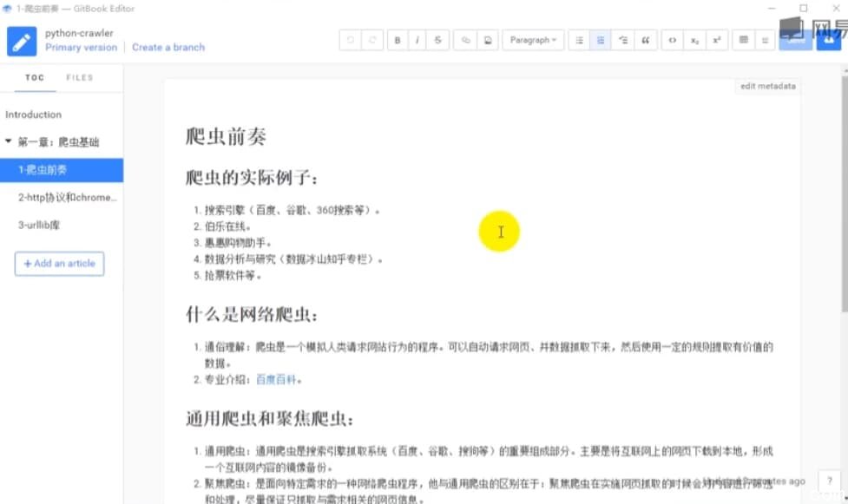This screenshot has height=504, width=848.
Task: Insert an image using the image icon
Action: [x=487, y=40]
